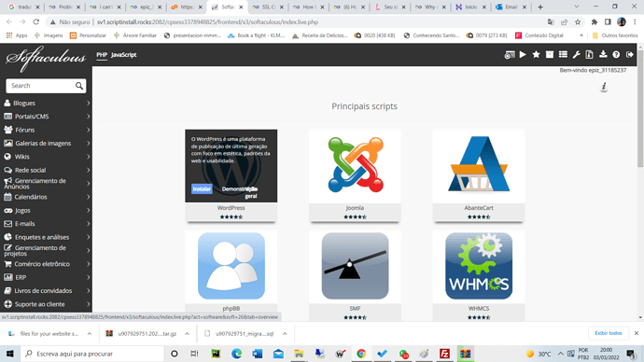The image size is (644, 362).
Task: Select the phpBB script icon
Action: click(x=231, y=266)
